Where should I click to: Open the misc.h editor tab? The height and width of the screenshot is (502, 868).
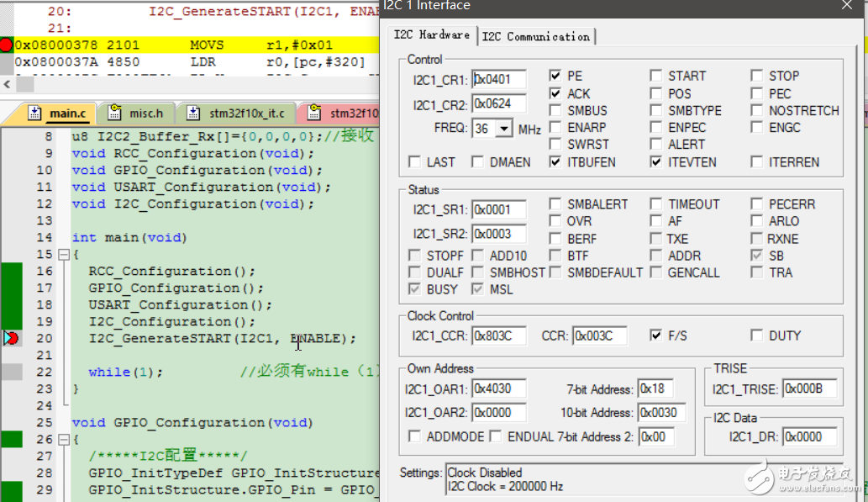tap(139, 113)
